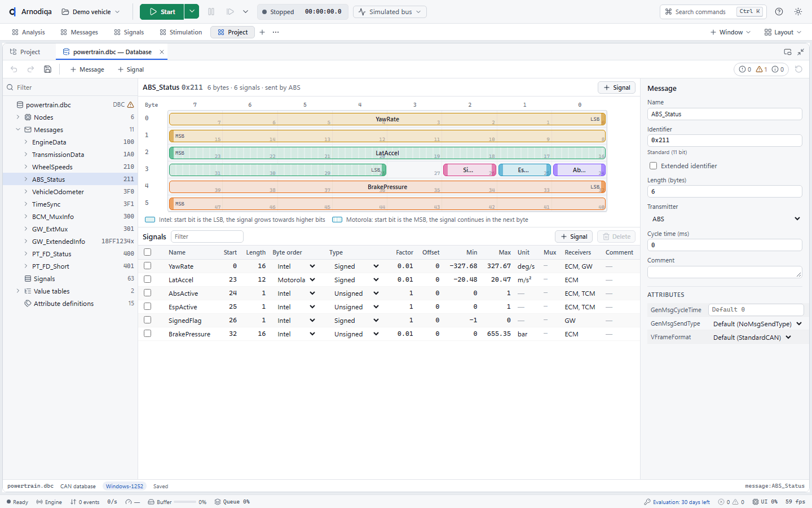Click the green Start button
812x508 pixels.
(162, 12)
